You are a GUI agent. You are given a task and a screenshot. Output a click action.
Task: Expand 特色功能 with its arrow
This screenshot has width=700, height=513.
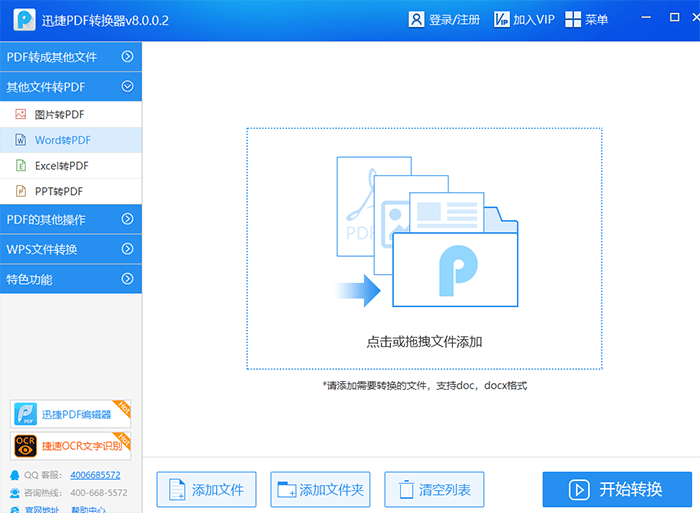(x=127, y=279)
